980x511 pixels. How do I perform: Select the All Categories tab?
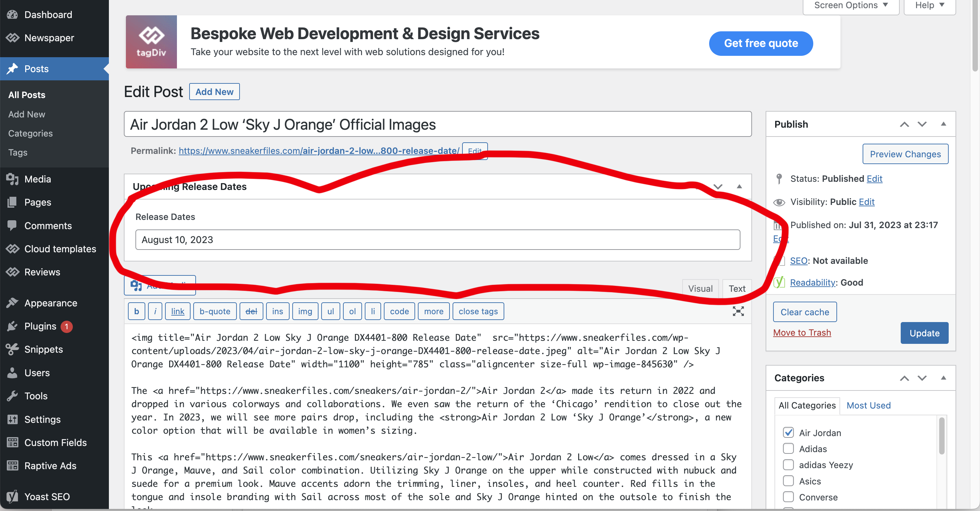tap(807, 405)
